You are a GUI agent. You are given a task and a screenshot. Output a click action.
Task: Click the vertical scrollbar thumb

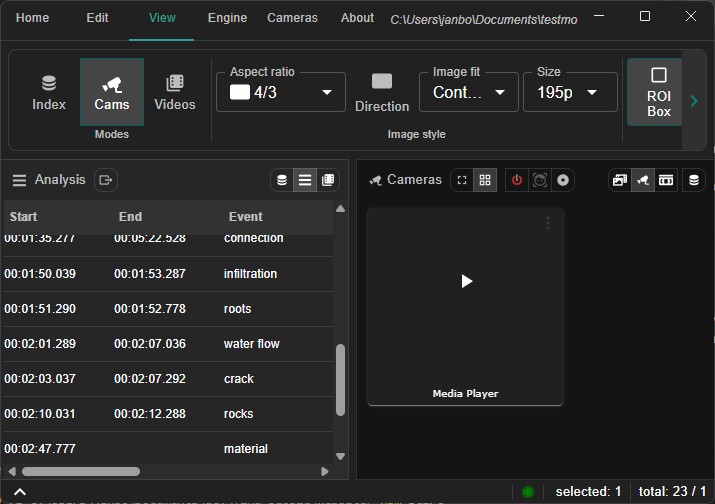pos(340,380)
